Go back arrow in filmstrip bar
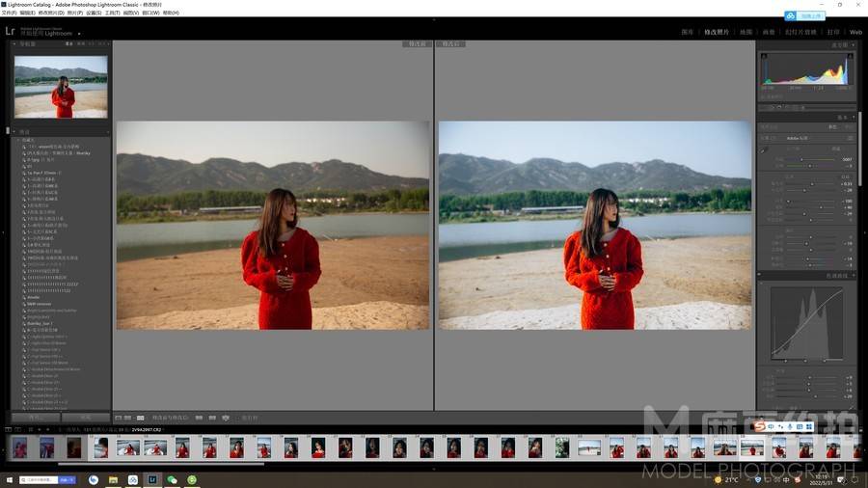This screenshot has height=488, width=868. [x=40, y=429]
